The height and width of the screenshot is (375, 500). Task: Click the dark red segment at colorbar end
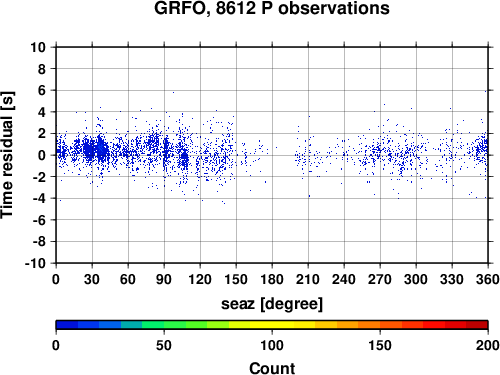(x=477, y=325)
